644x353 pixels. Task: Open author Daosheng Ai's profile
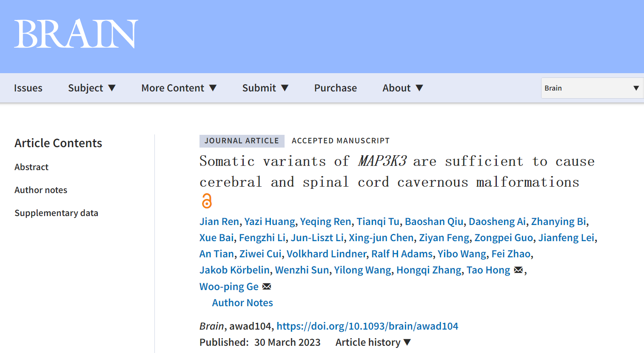click(x=497, y=222)
